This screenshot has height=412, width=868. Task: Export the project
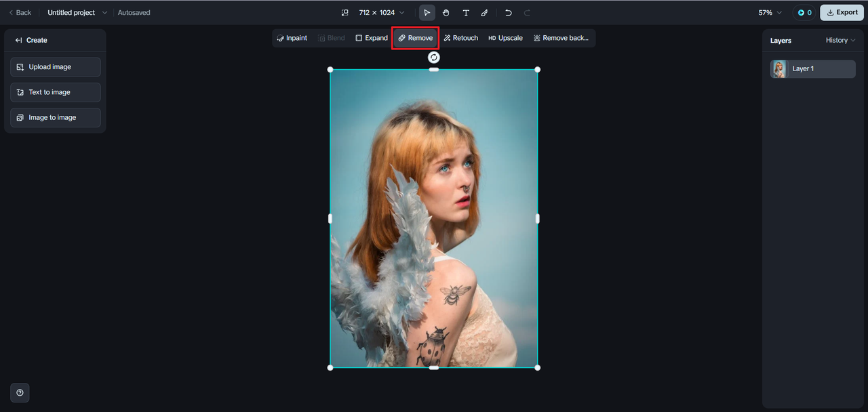click(842, 13)
